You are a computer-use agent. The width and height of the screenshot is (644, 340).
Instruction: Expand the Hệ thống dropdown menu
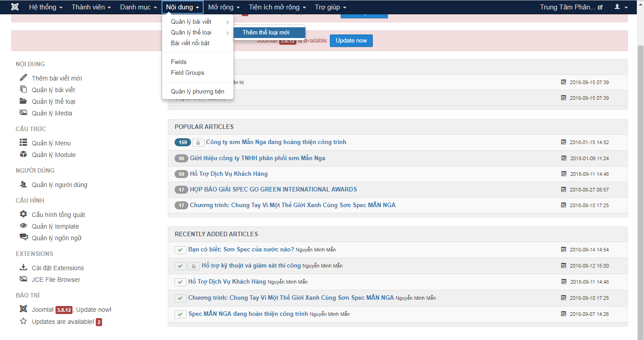click(x=46, y=7)
